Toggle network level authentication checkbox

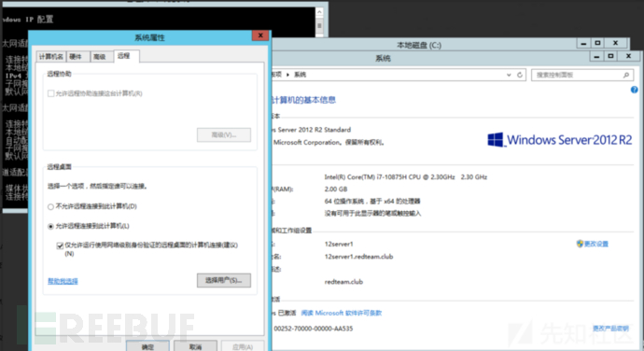[60, 246]
